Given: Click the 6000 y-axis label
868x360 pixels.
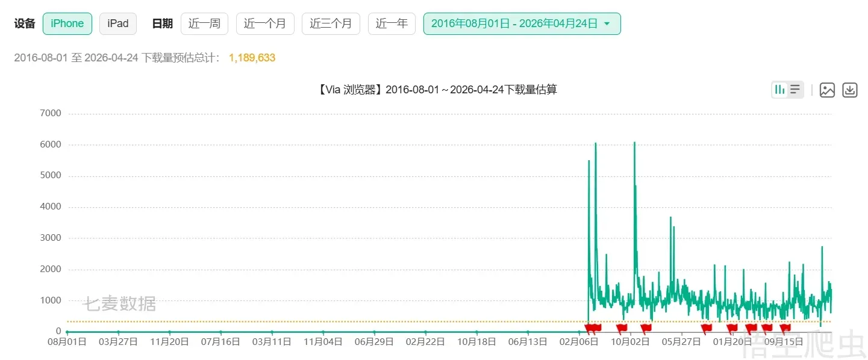Looking at the screenshot, I should (x=50, y=144).
